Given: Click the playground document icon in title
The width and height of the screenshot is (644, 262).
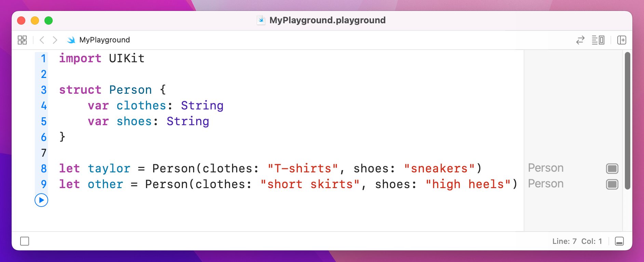Looking at the screenshot, I should (x=261, y=20).
